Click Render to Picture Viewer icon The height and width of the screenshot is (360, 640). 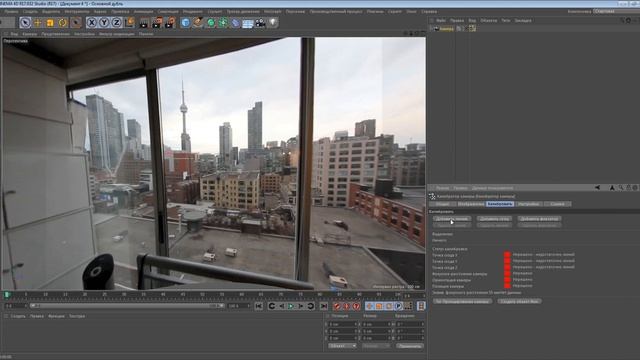pos(157,22)
